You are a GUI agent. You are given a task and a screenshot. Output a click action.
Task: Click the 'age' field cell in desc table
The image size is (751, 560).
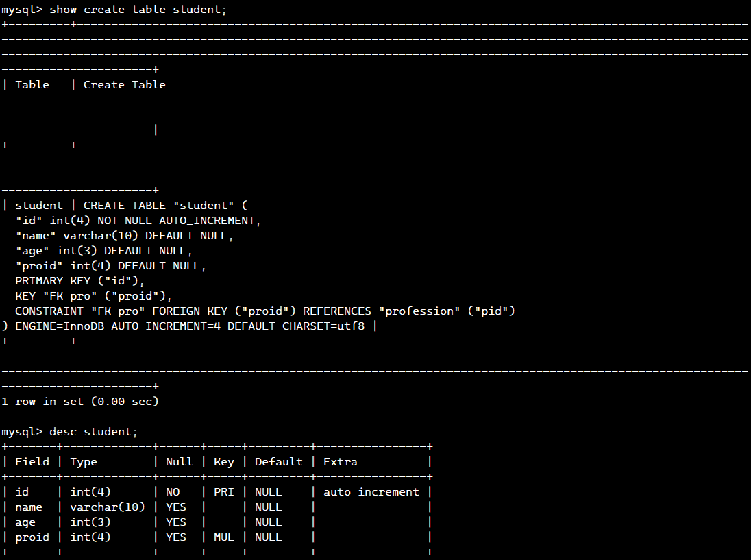pyautogui.click(x=25, y=522)
